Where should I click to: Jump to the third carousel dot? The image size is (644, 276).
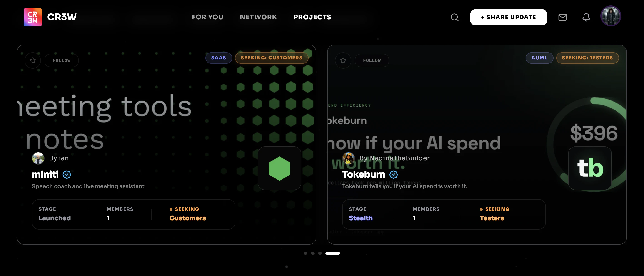coord(320,253)
